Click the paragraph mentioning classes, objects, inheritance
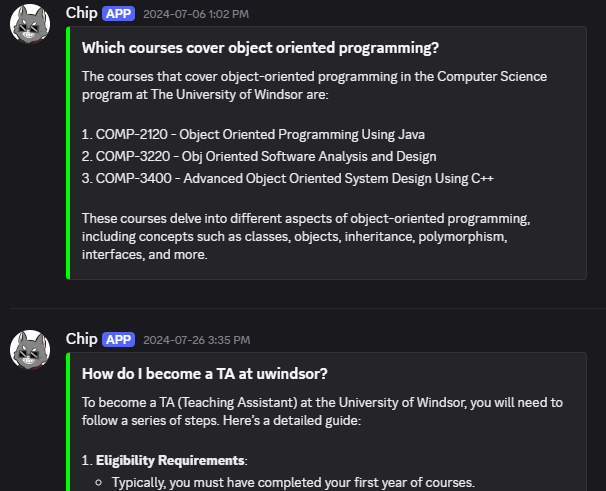 (306, 237)
